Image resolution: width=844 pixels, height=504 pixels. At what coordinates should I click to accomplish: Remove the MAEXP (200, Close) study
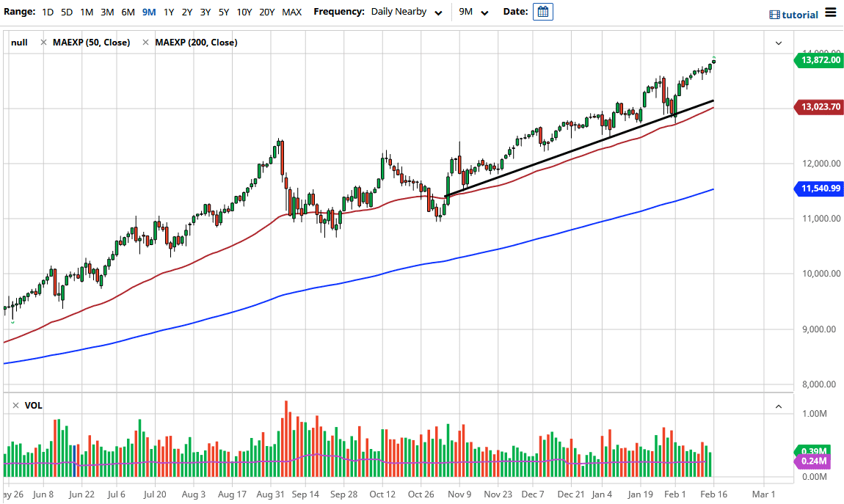[146, 42]
